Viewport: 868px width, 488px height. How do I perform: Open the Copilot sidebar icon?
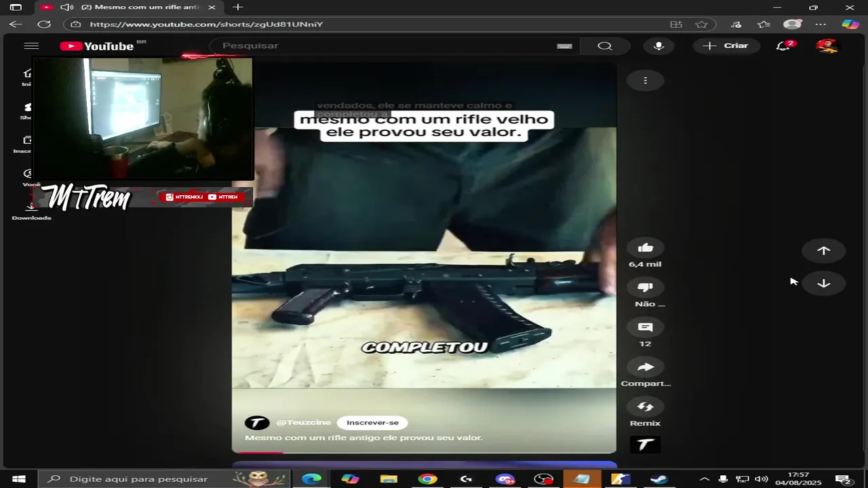[850, 24]
